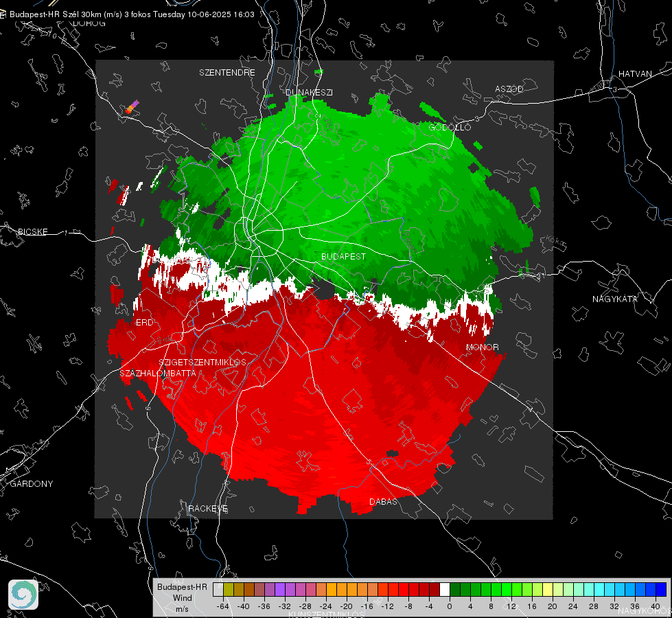The image size is (672, 618).
Task: Click the small orange-purple echo northwest of Budapest
Action: click(x=132, y=107)
